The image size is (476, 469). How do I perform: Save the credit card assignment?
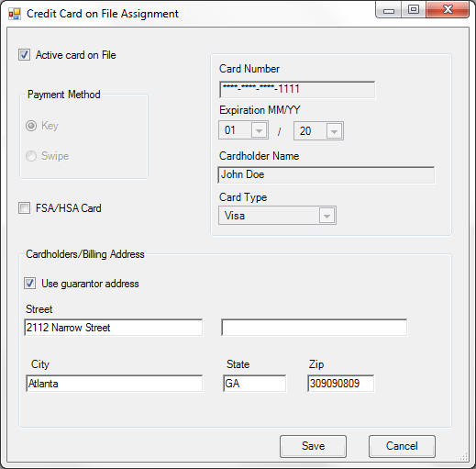(313, 446)
